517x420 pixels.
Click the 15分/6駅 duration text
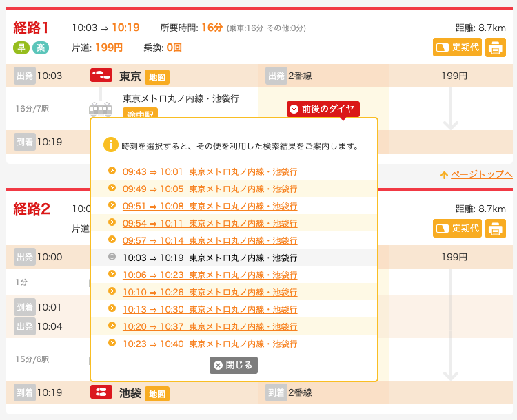[32, 359]
